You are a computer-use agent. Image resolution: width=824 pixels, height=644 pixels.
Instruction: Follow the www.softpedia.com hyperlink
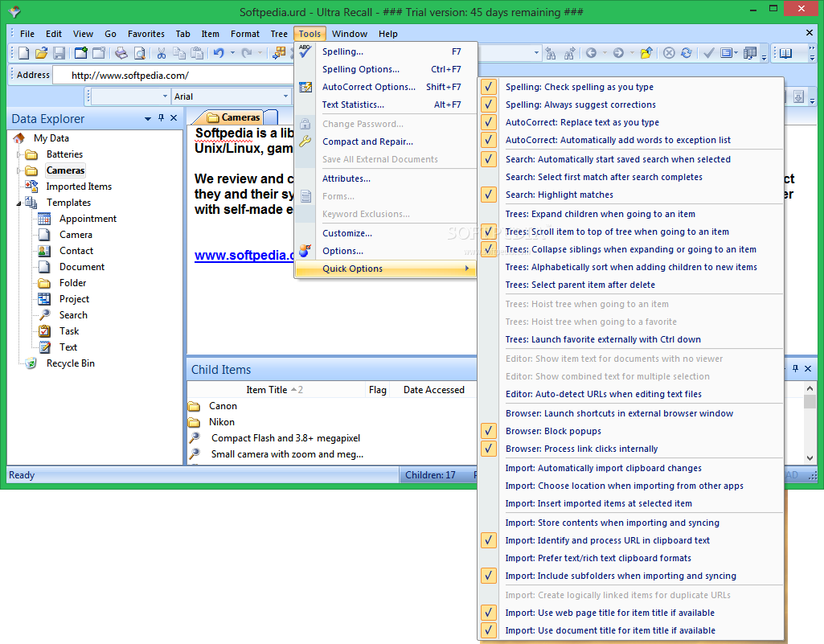[244, 255]
